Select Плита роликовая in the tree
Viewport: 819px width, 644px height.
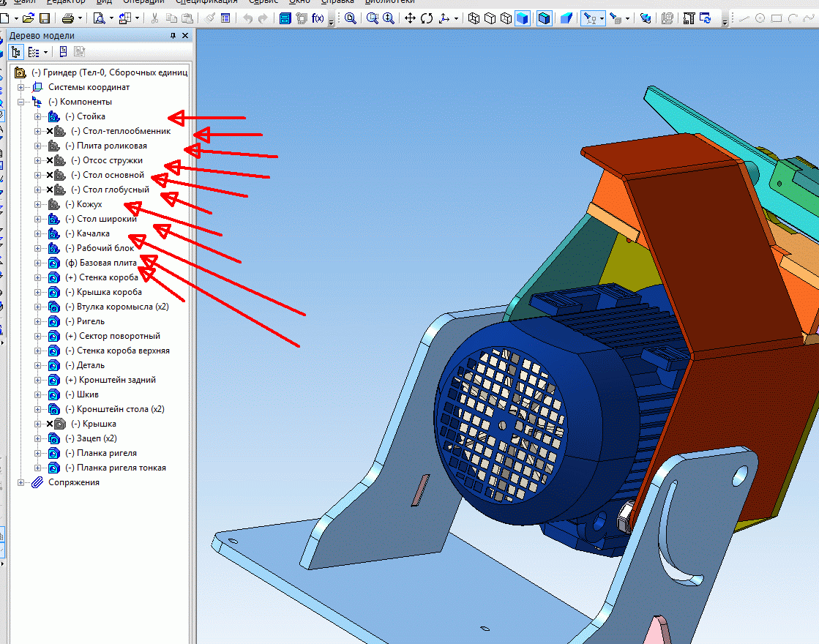point(112,146)
